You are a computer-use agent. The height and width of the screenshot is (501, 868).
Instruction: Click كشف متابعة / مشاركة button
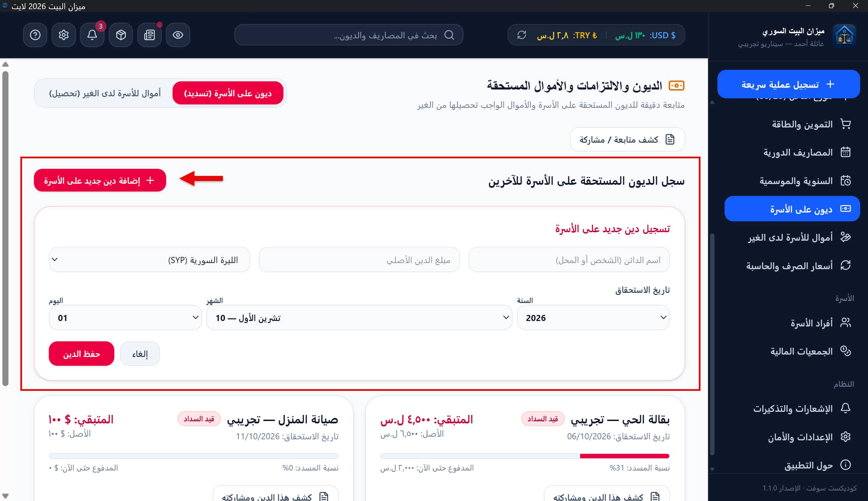pos(627,139)
